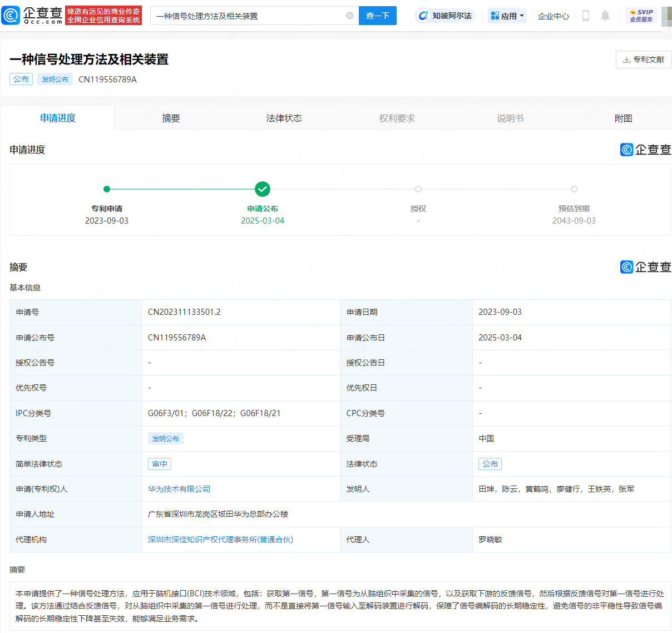The width and height of the screenshot is (672, 633).
Task: Open the notifications bell icon
Action: pos(605,16)
